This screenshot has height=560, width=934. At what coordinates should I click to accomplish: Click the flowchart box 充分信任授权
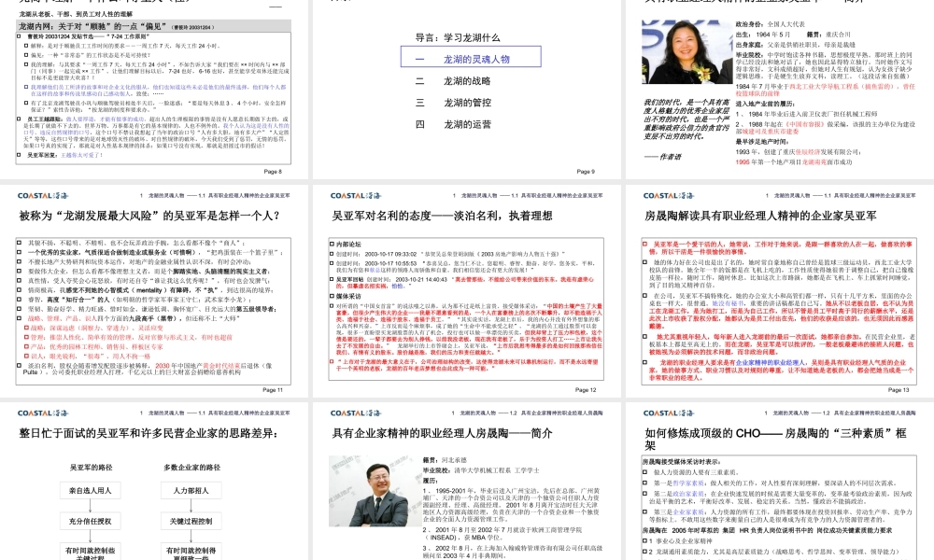tap(90, 521)
